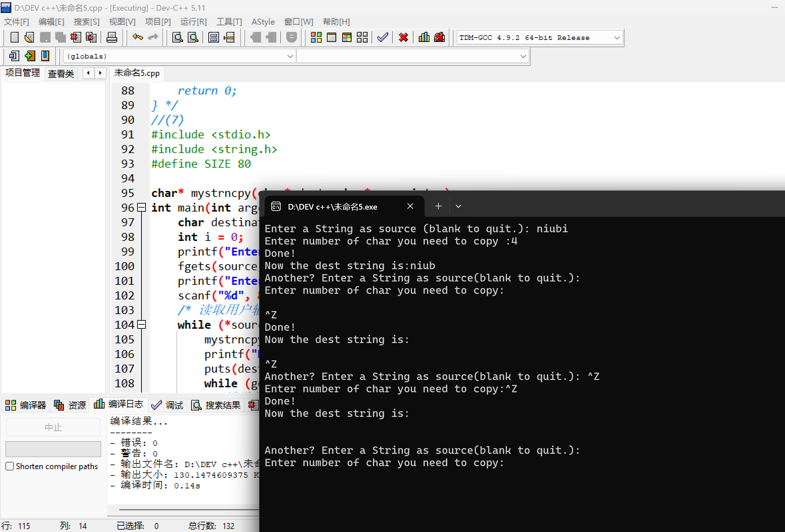Screen dimensions: 785x532
Task: Select the 调试 debug panel tab
Action: tap(167, 405)
